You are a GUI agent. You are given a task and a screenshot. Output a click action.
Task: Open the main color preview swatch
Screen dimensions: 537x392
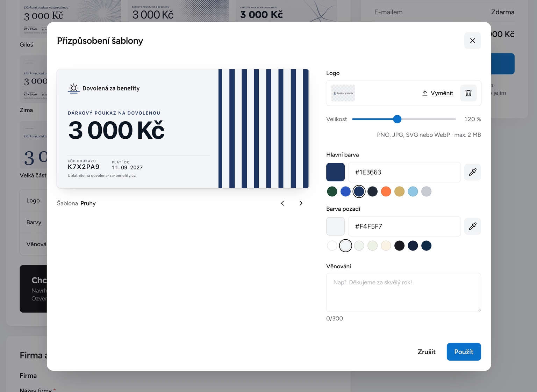pyautogui.click(x=335, y=172)
